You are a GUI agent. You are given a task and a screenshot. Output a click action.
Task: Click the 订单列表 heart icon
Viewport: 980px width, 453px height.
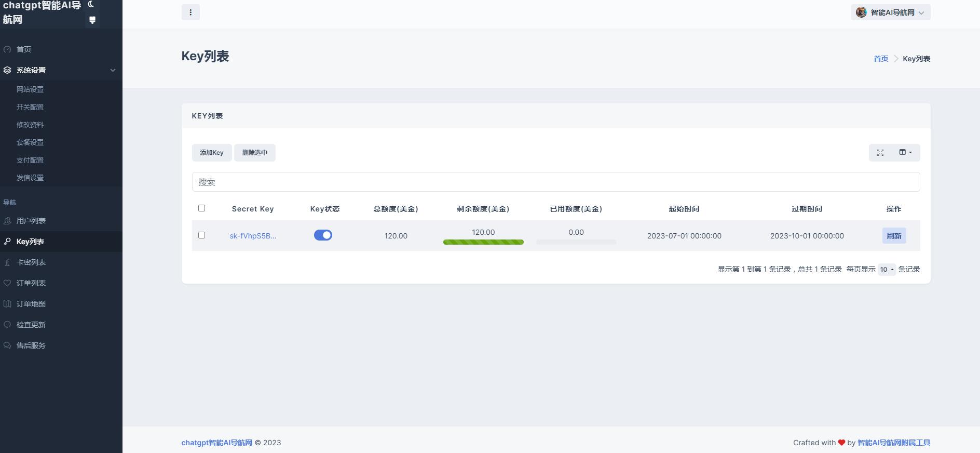[7, 283]
